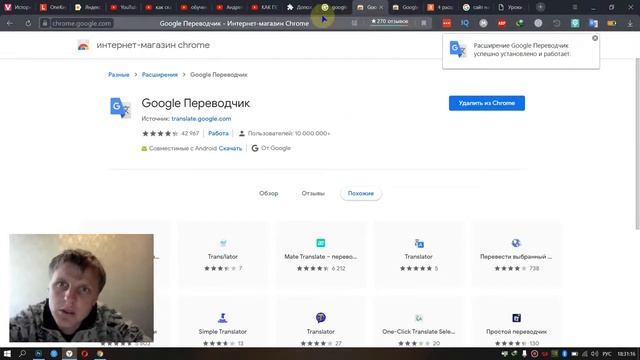
Task: Click the webcam video overlay
Action: (82, 288)
